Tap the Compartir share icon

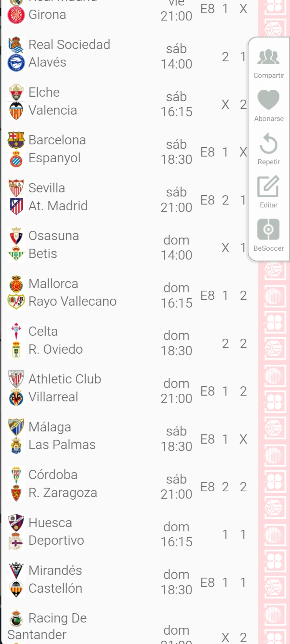(x=269, y=57)
